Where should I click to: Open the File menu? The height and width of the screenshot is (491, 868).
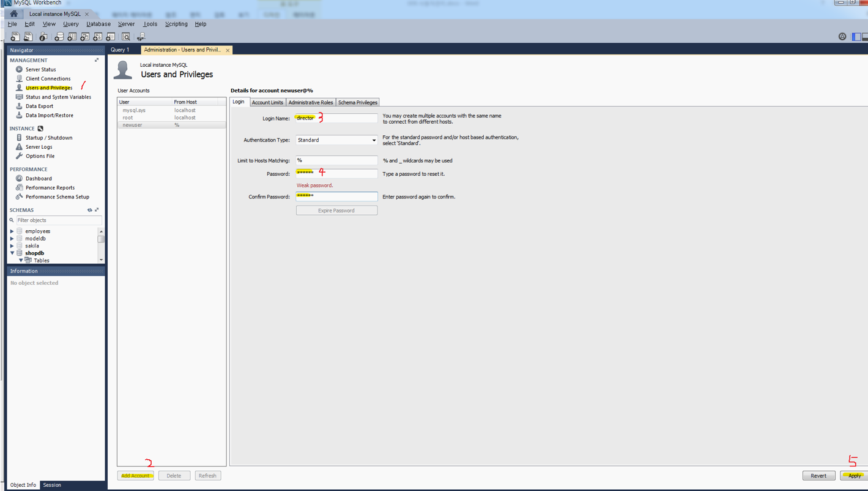click(x=12, y=24)
